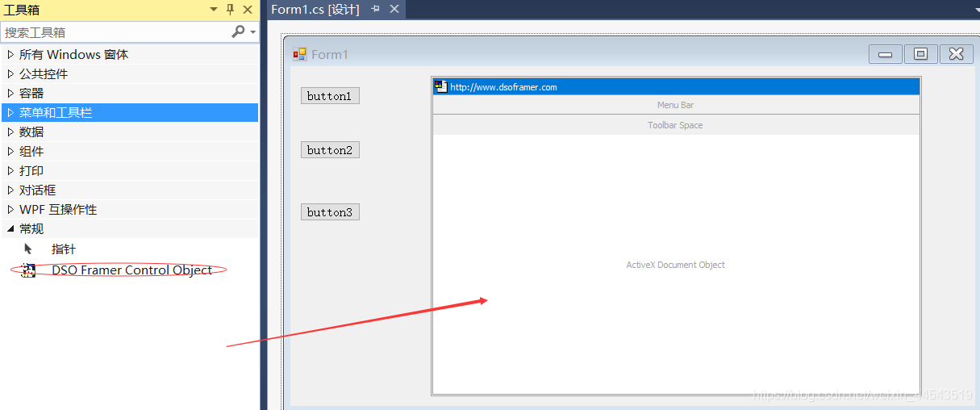Select the DSO Framer Control Object icon
980x410 pixels.
pyautogui.click(x=28, y=270)
